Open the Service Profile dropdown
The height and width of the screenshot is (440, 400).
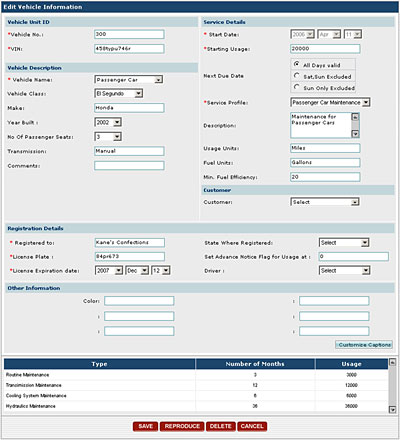point(330,103)
